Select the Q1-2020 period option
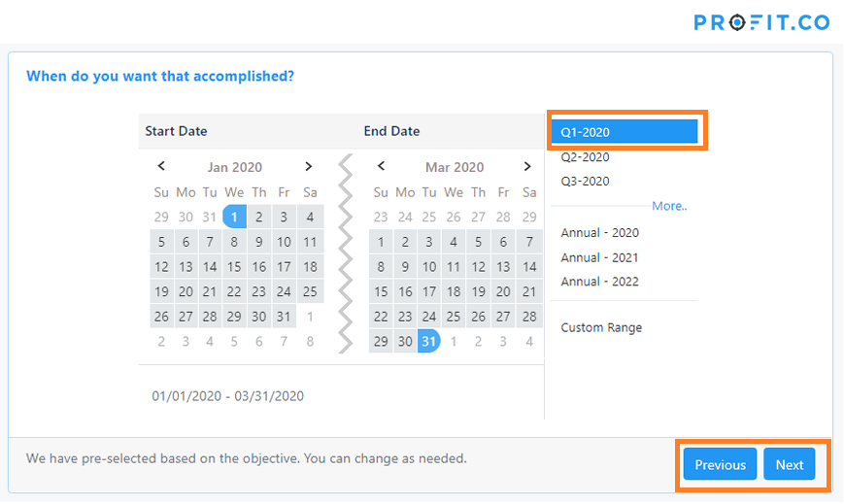The width and height of the screenshot is (844, 504). point(624,132)
